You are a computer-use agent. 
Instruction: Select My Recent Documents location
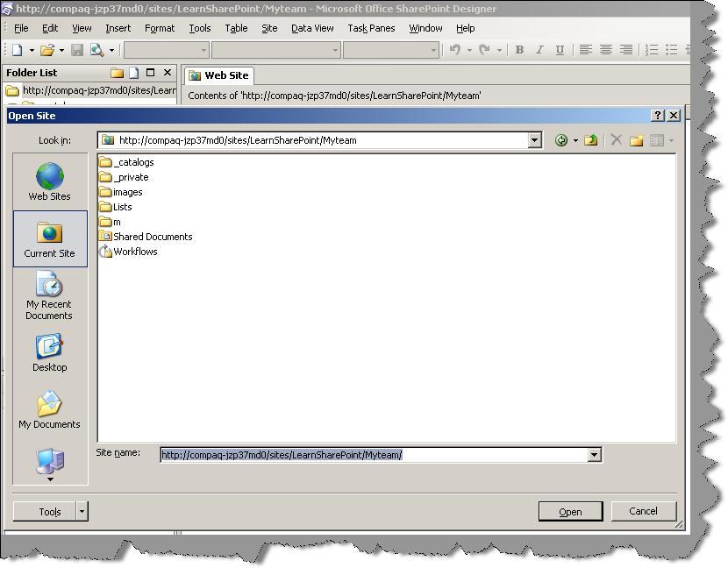49,295
